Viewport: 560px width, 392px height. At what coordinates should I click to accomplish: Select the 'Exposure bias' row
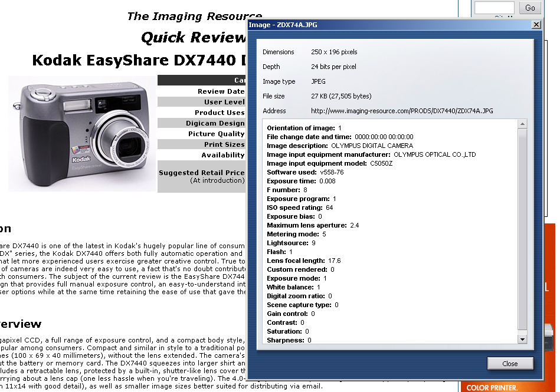pyautogui.click(x=294, y=216)
